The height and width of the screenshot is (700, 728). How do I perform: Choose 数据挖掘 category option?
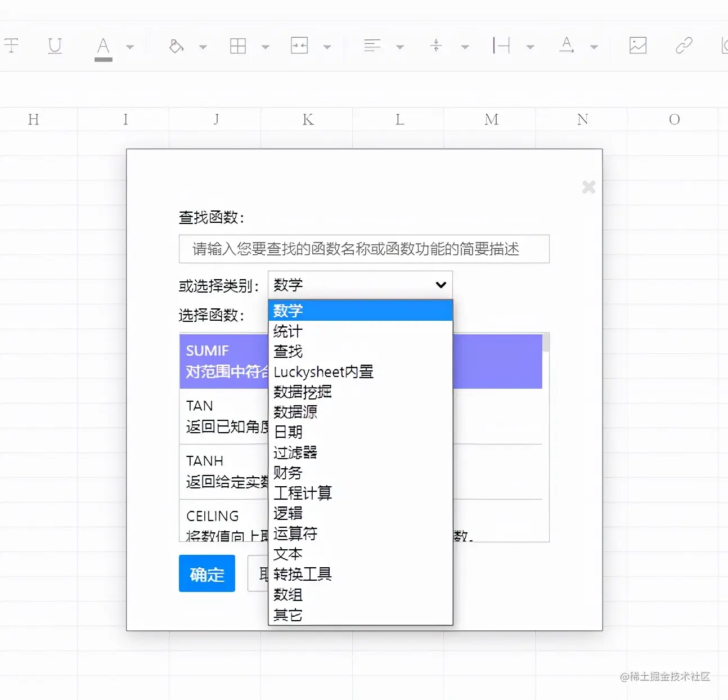click(x=361, y=392)
